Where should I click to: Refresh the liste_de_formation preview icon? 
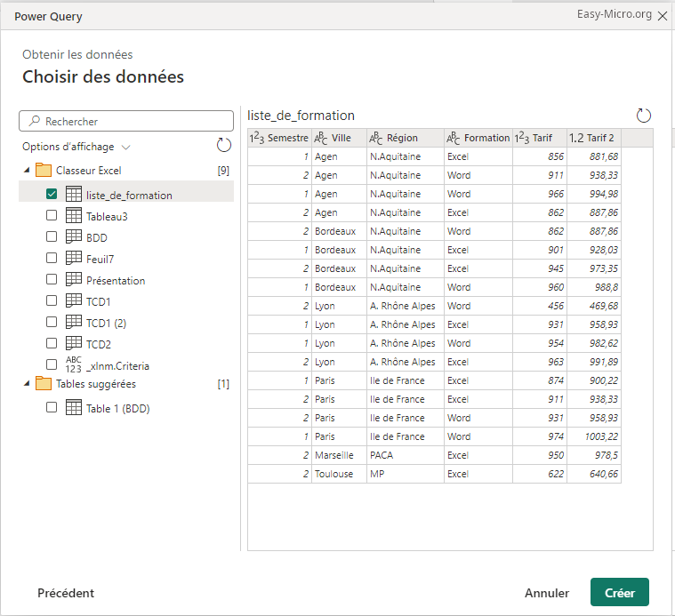pyautogui.click(x=644, y=116)
